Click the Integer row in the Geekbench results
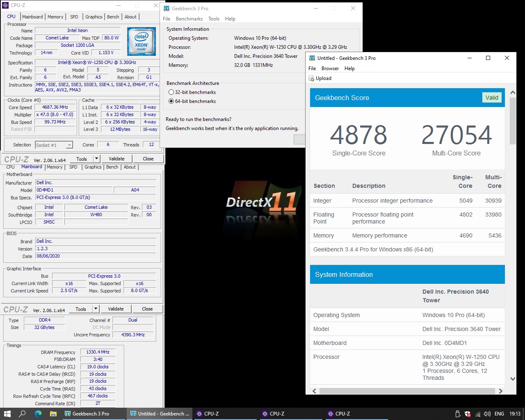The width and height of the screenshot is (525, 420). pyautogui.click(x=407, y=201)
